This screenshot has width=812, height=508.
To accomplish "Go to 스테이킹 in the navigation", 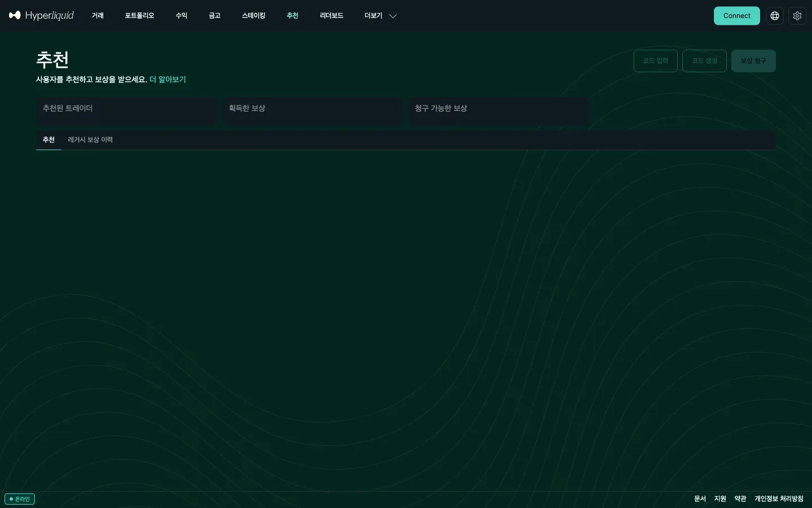I will pyautogui.click(x=253, y=16).
